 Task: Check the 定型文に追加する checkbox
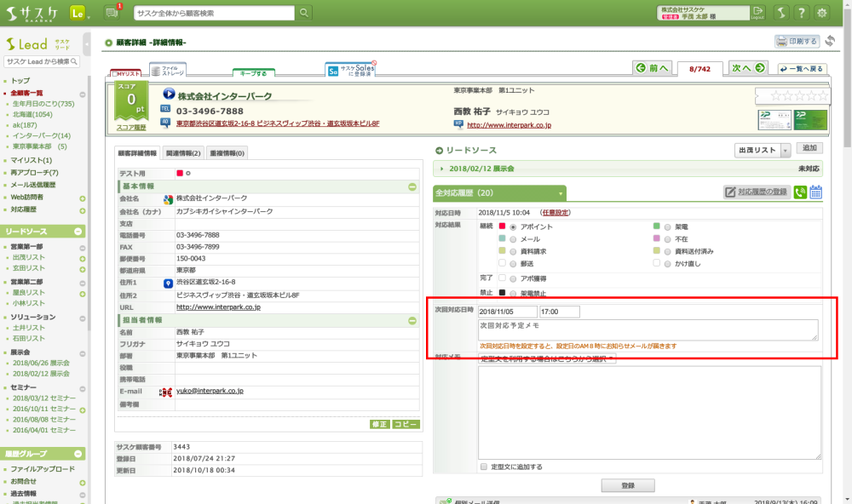pyautogui.click(x=484, y=467)
